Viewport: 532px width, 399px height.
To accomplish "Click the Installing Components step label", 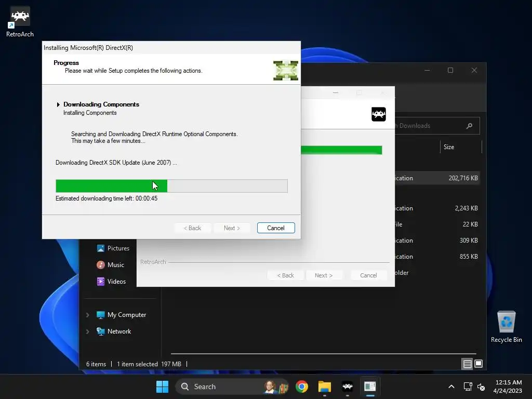I will [90, 113].
